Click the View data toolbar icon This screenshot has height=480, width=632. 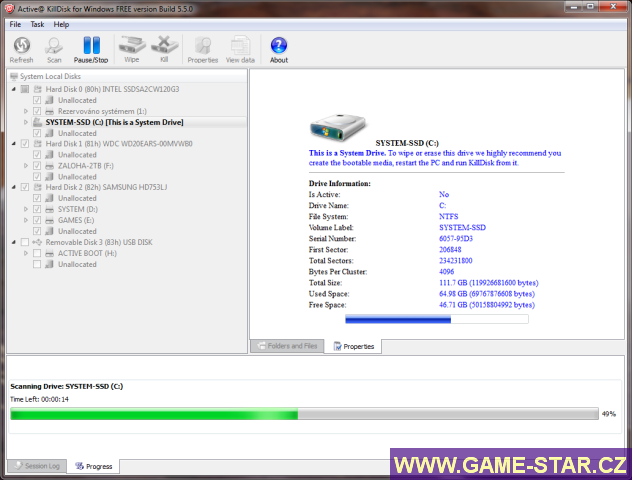[x=240, y=45]
